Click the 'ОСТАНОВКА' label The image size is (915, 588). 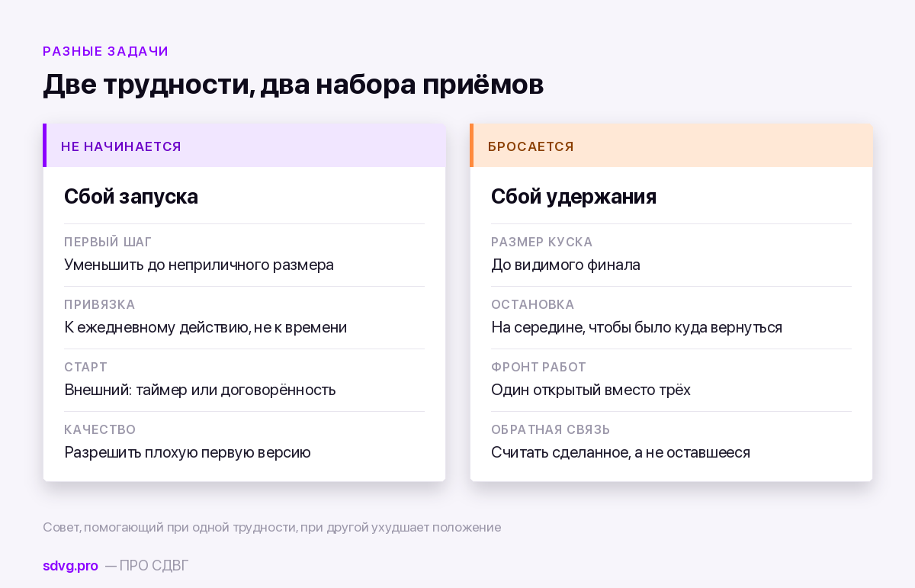point(533,305)
